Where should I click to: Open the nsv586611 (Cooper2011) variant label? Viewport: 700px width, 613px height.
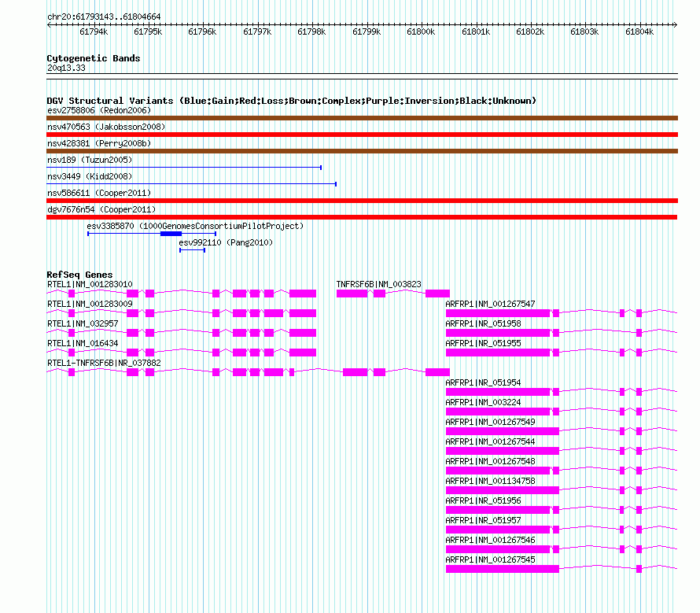(x=99, y=193)
